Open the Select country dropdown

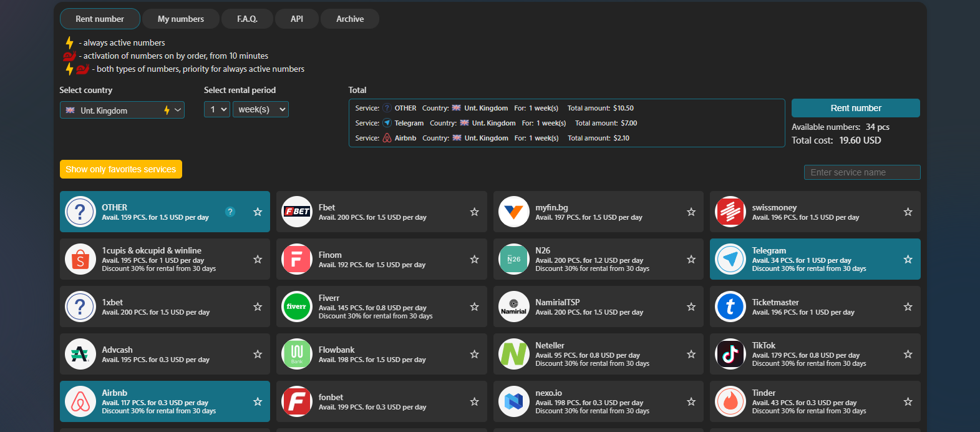pyautogui.click(x=122, y=110)
